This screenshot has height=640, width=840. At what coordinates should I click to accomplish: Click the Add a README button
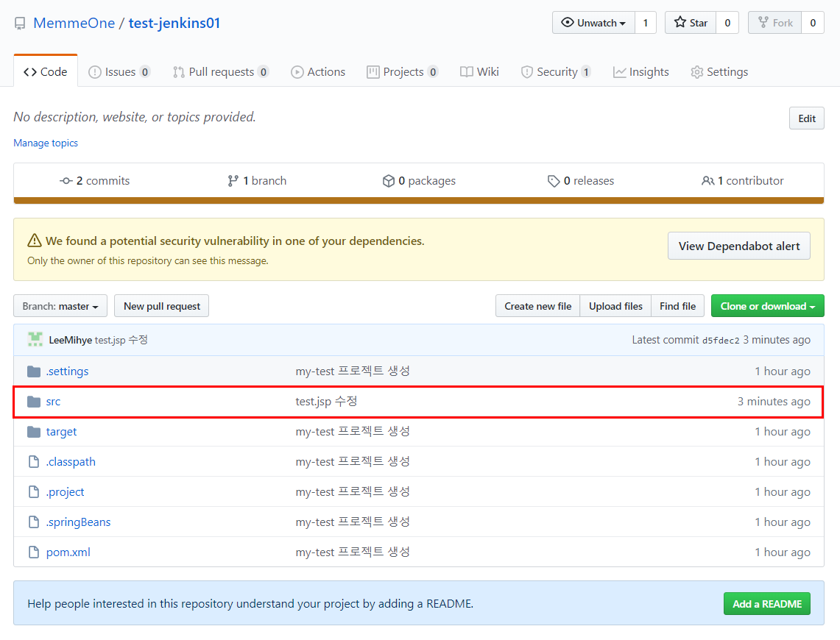[766, 604]
